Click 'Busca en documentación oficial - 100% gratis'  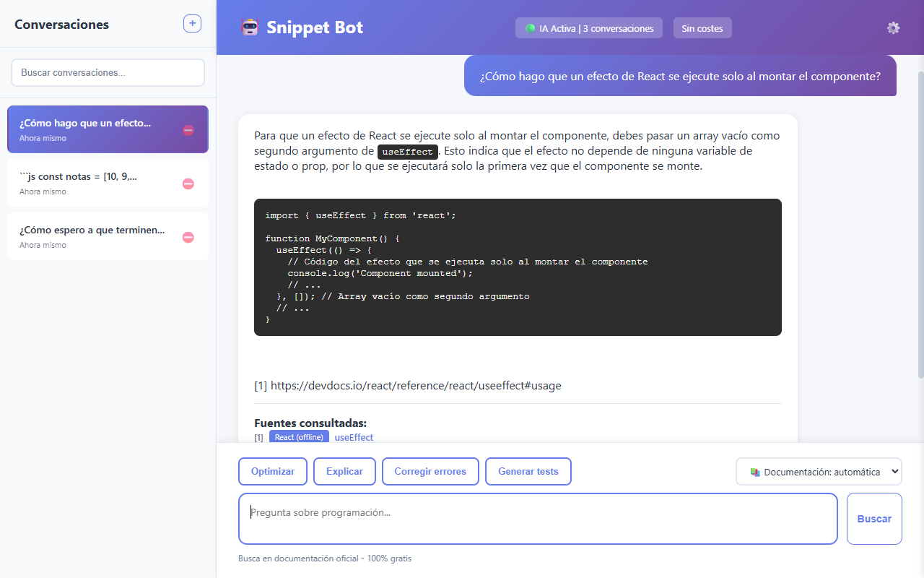coord(325,558)
